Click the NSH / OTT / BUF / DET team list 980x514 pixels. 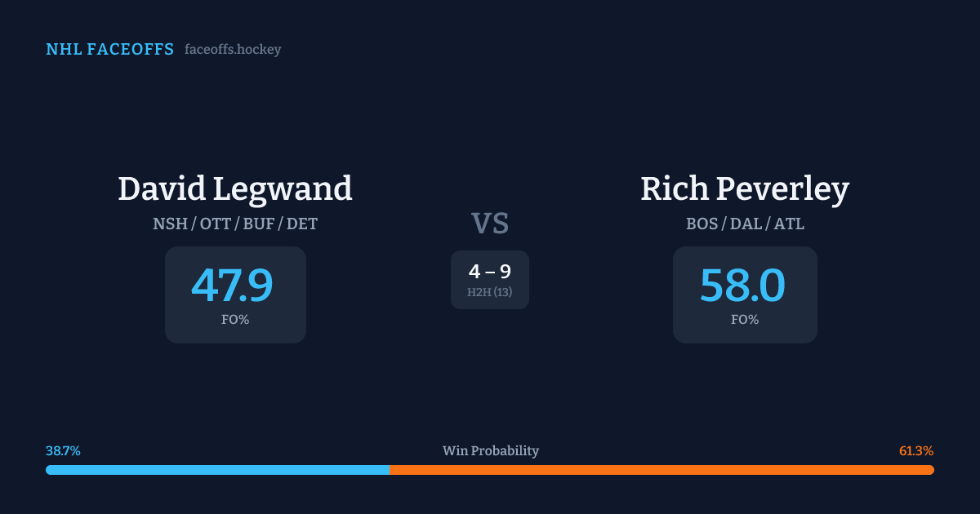coord(235,224)
